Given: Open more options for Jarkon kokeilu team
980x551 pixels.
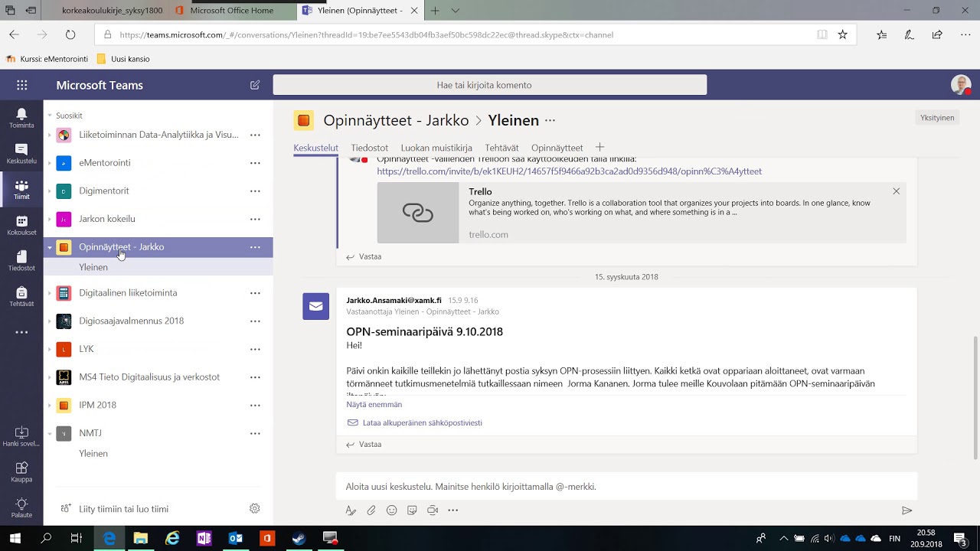Looking at the screenshot, I should 255,219.
